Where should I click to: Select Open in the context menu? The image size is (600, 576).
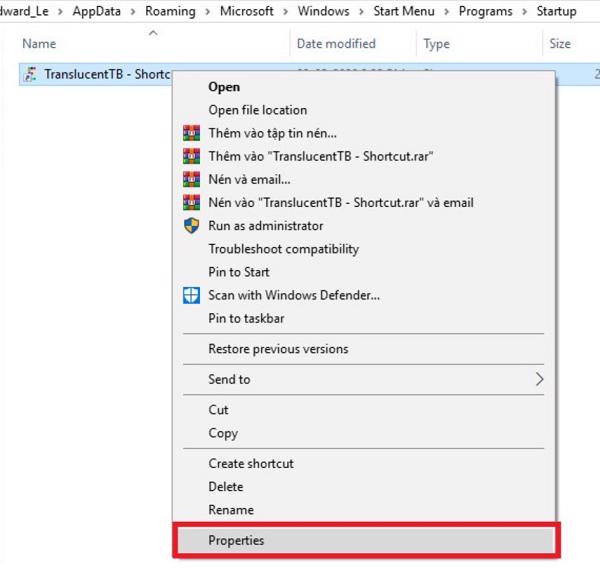tap(224, 87)
